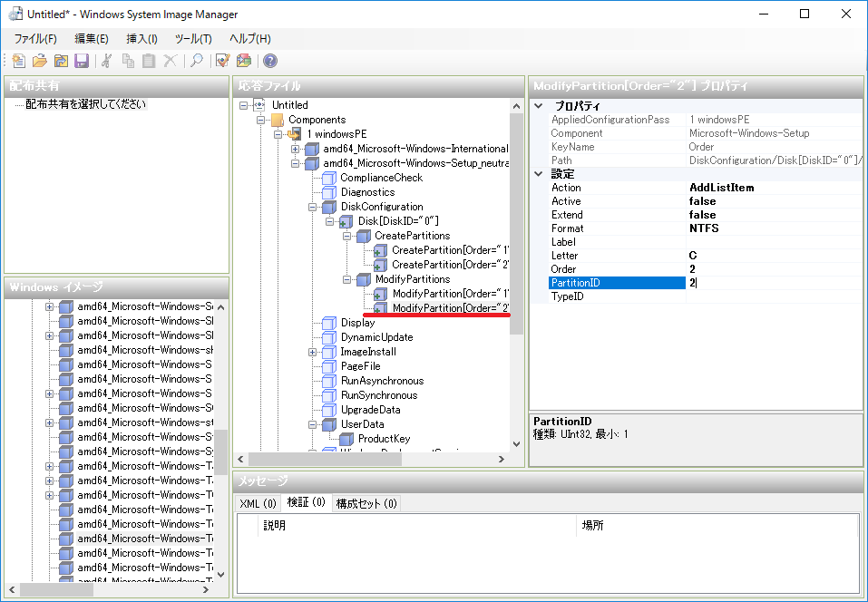Select ModifyPartition[Order="1"] in the tree
868x602 pixels.
(x=451, y=294)
